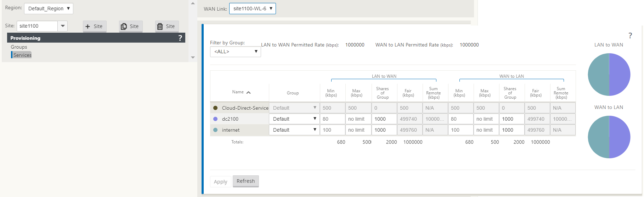Click the LAN to WAN Permitted Rate label
Screen dimensions: 644x197
click(x=300, y=45)
